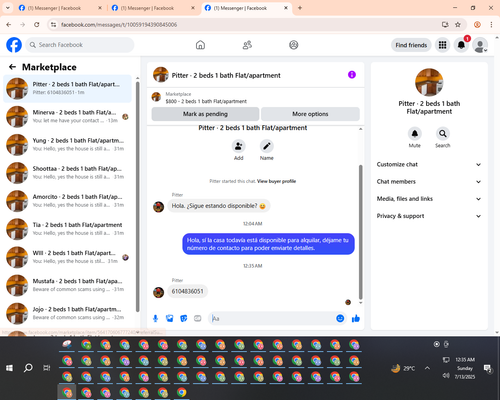
Task: Switch to the second Messenger browser tab
Action: point(153,8)
